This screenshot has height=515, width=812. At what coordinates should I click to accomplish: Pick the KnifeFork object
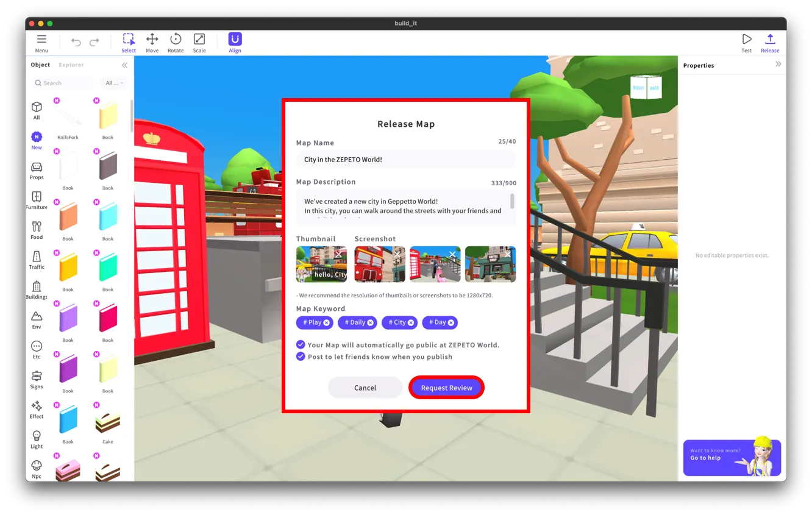coord(68,119)
